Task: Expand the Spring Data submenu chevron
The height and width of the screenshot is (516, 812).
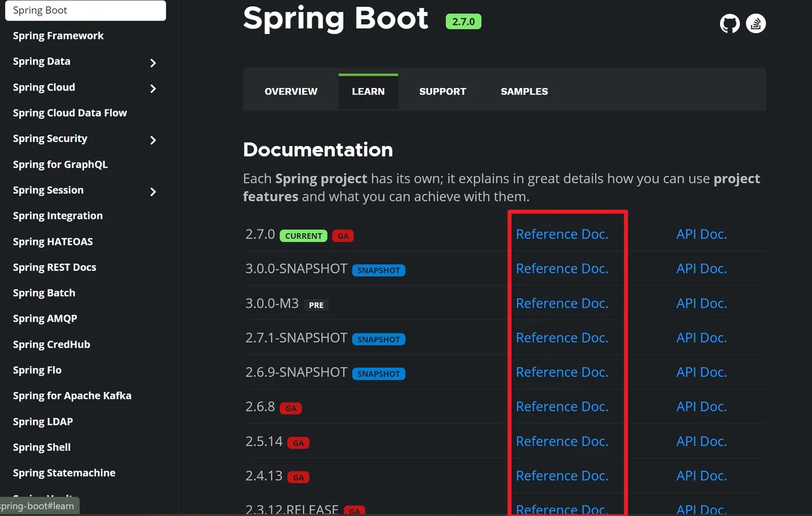Action: pos(153,63)
